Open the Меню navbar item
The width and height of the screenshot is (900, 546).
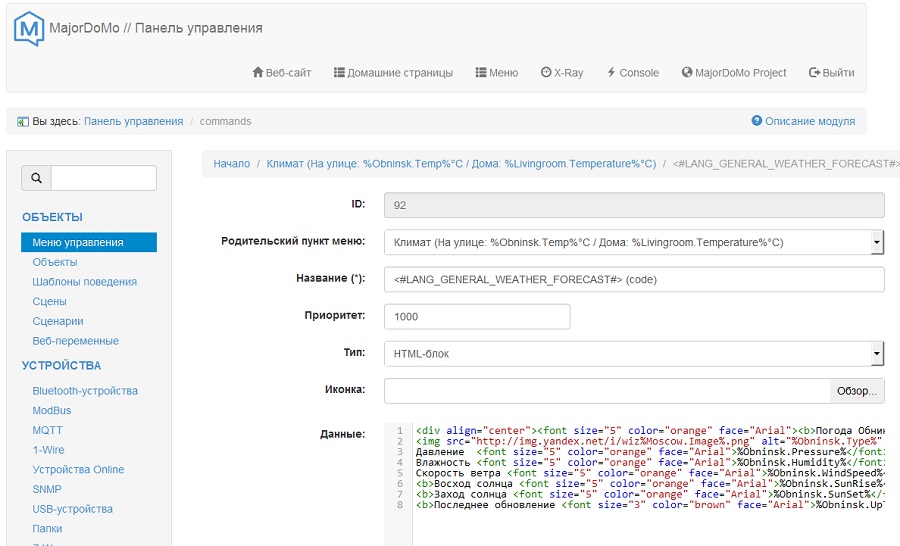pyautogui.click(x=496, y=73)
